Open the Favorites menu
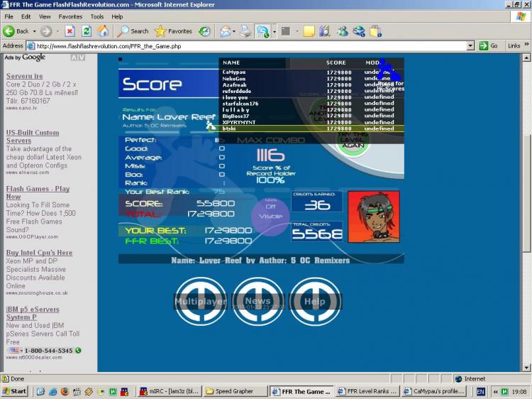Screen dimensions: 532x399 point(70,16)
